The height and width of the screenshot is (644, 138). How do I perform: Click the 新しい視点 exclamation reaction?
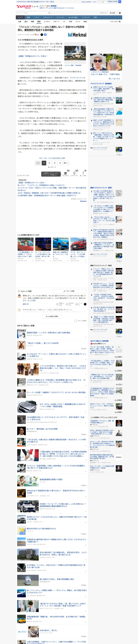(x=83, y=173)
